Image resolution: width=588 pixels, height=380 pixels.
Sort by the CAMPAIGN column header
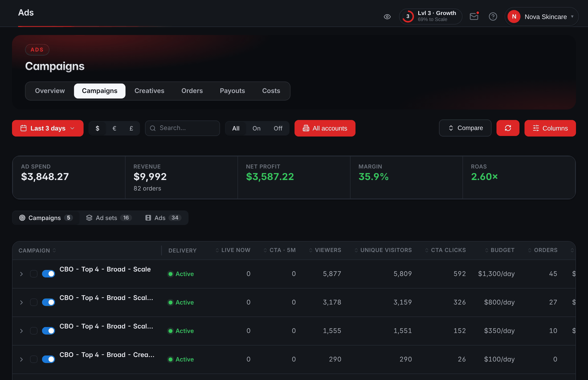click(37, 251)
